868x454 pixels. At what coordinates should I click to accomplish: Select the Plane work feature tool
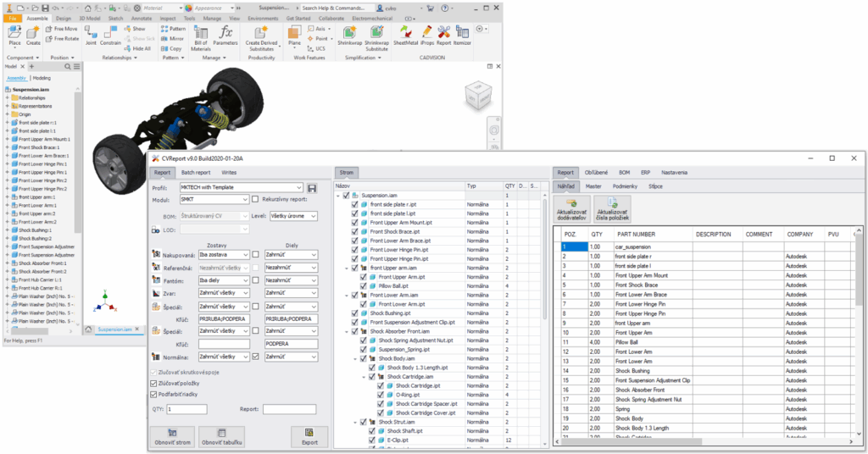coord(294,36)
